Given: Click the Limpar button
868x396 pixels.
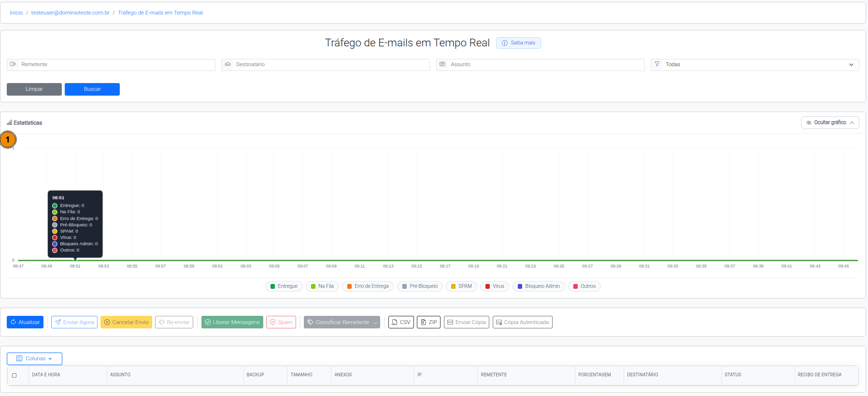Looking at the screenshot, I should tap(34, 89).
